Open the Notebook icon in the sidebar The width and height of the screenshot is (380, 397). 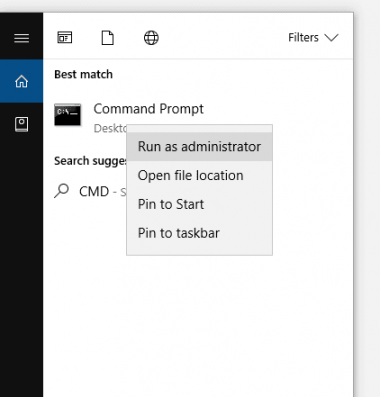[x=21, y=124]
